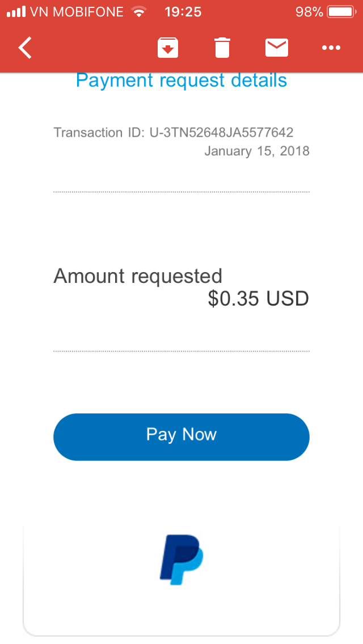Tap the January 15, 2018 date
The image size is (363, 644).
coord(257,151)
